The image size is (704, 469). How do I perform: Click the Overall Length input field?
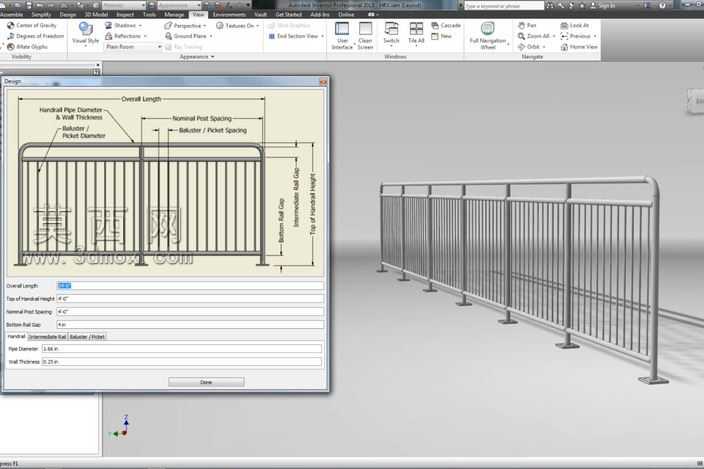point(189,285)
